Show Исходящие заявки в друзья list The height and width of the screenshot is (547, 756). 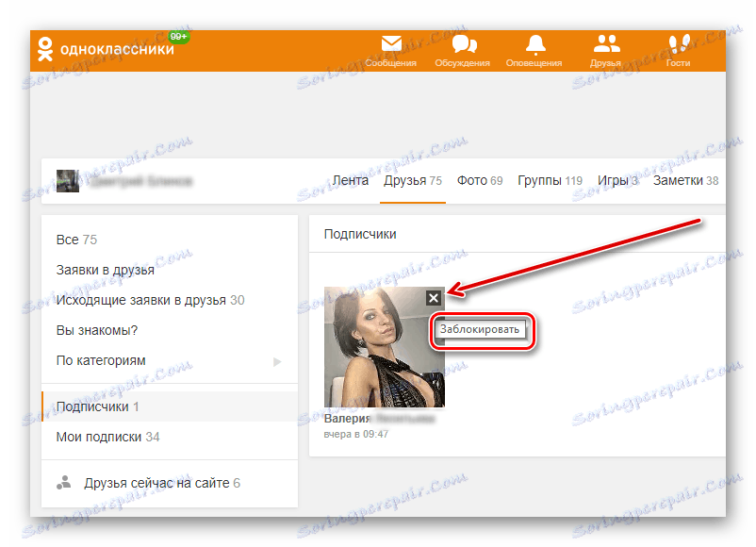click(143, 297)
